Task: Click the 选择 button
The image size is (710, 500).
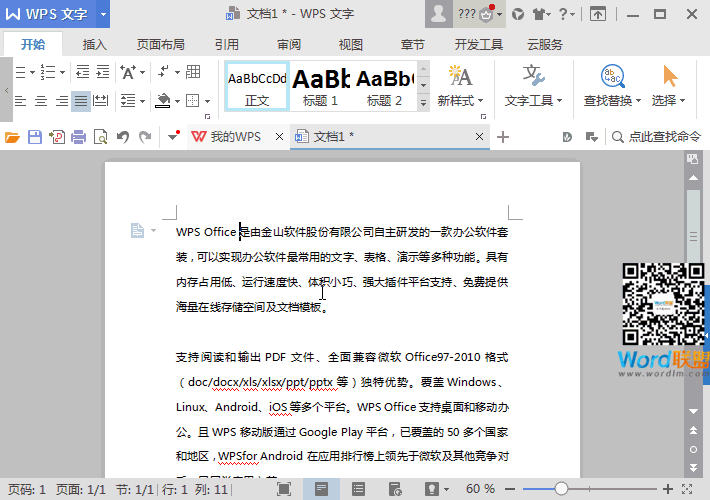Action: 668,86
